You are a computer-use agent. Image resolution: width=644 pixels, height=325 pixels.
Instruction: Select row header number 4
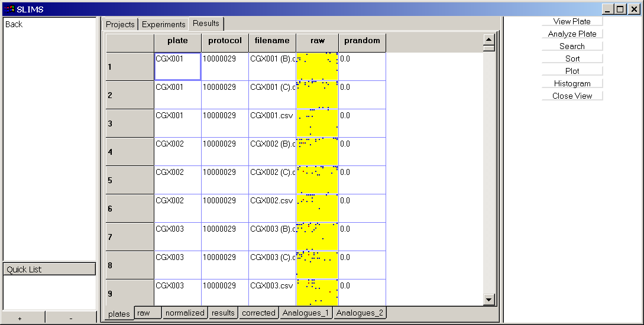click(130, 152)
